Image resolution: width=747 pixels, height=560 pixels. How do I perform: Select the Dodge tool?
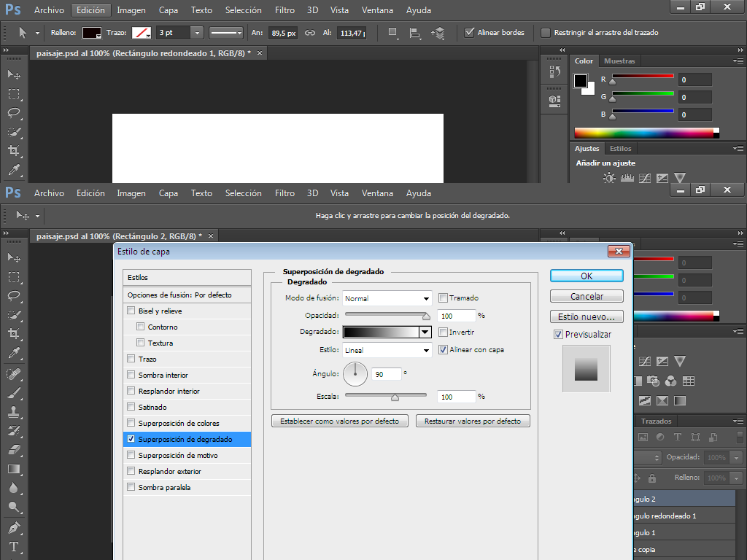[x=14, y=507]
